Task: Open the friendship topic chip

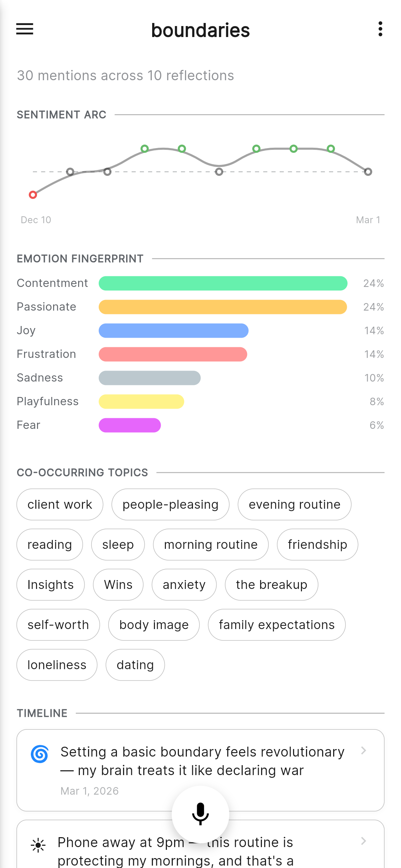Action: [x=317, y=544]
